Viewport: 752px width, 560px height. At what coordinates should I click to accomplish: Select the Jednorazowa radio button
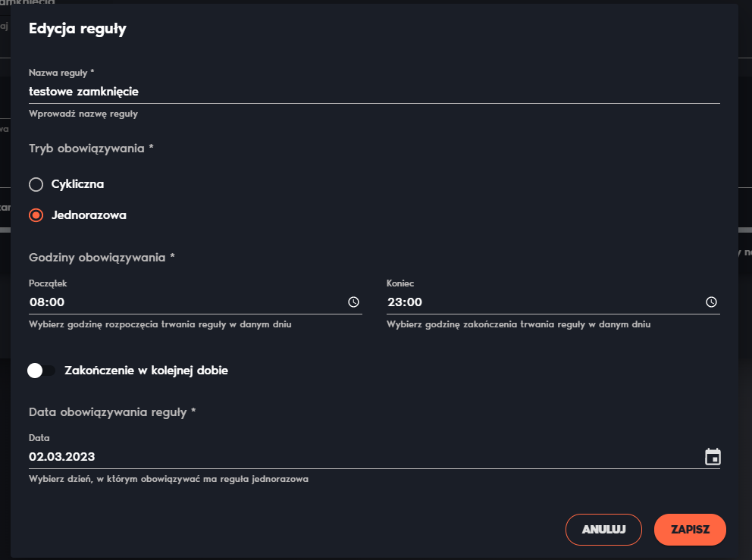coord(36,215)
